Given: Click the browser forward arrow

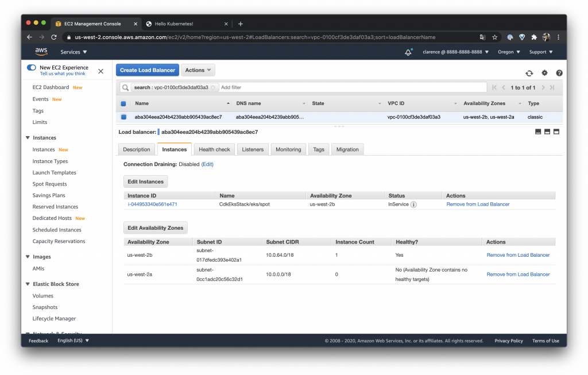Looking at the screenshot, I should [41, 37].
